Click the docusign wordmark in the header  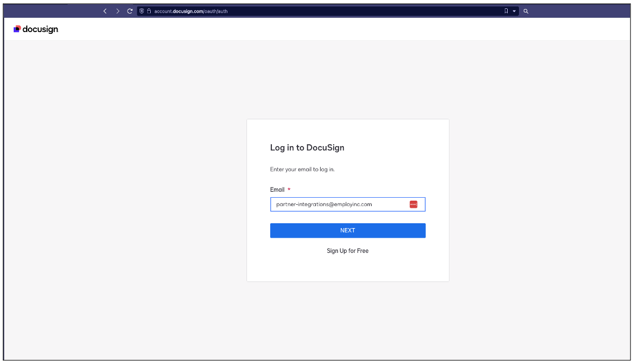40,29
